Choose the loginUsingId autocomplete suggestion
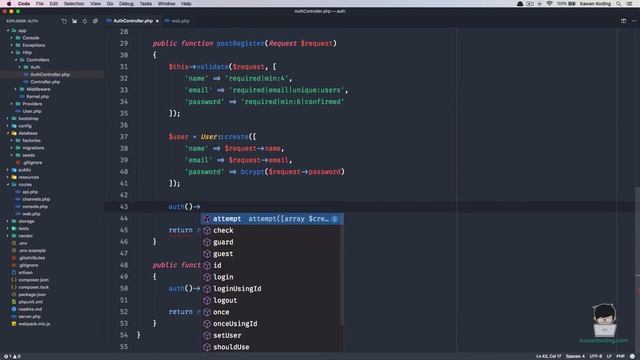The width and height of the screenshot is (640, 360). (271, 289)
